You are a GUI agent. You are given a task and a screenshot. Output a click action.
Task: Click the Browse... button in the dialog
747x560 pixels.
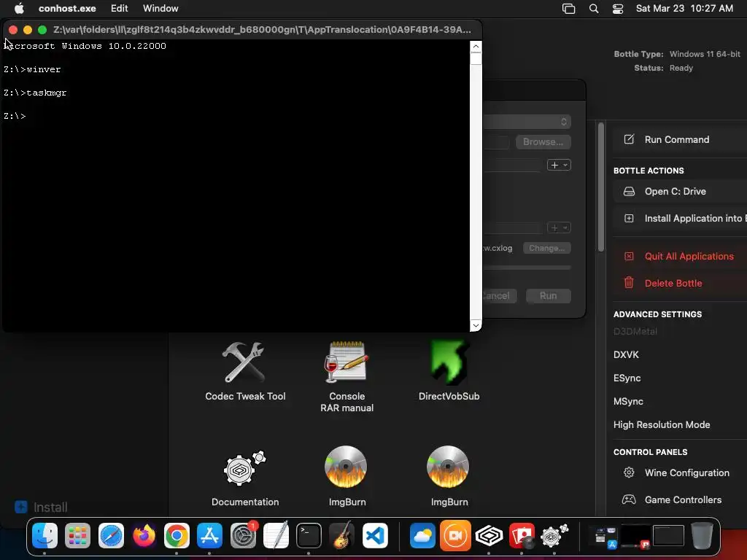[543, 142]
